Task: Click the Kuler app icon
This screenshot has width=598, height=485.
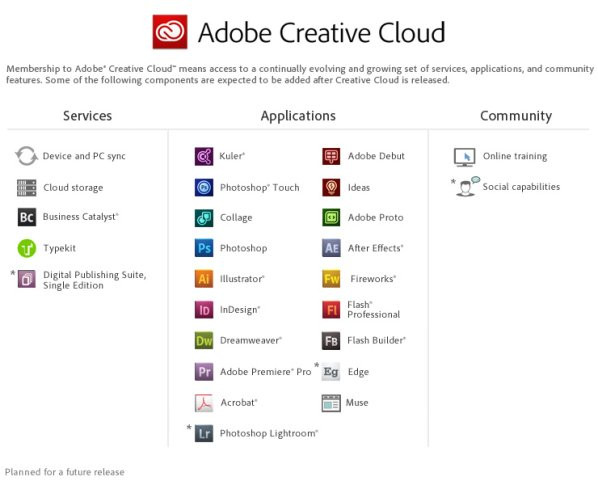Action: (204, 156)
